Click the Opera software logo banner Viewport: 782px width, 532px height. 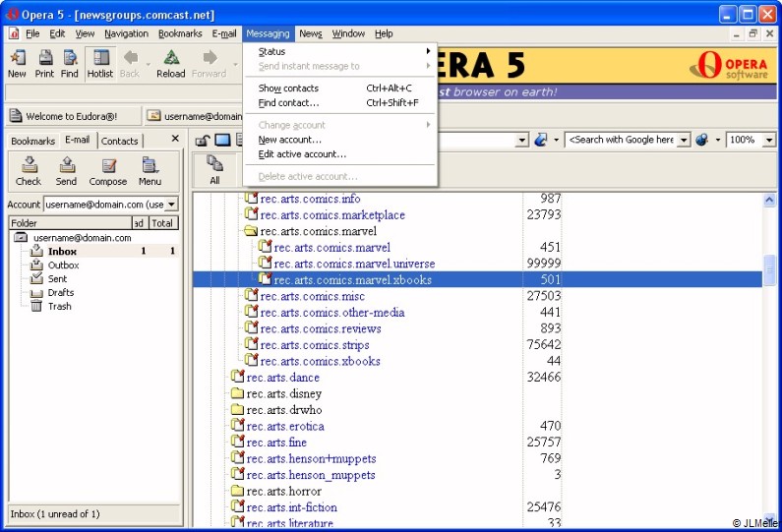click(x=729, y=65)
